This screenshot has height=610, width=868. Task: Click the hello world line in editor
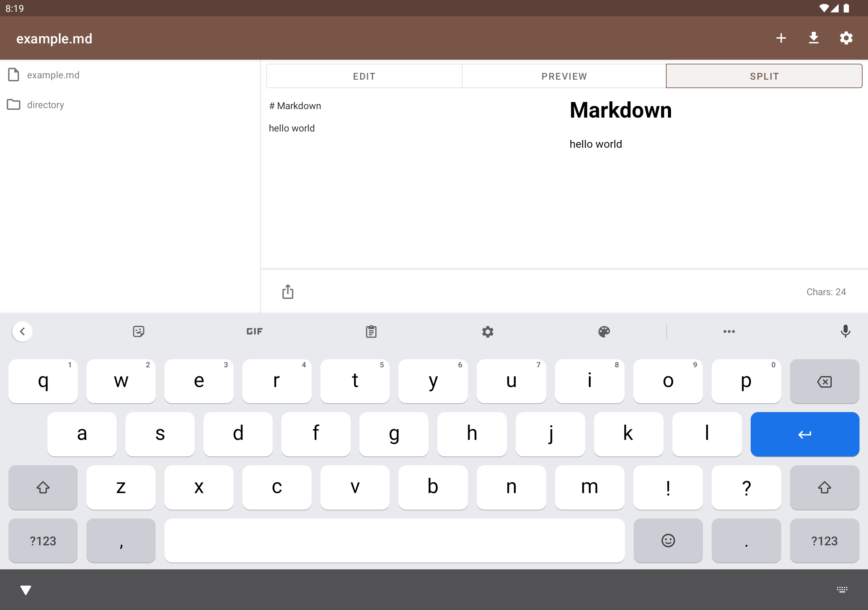coord(292,128)
